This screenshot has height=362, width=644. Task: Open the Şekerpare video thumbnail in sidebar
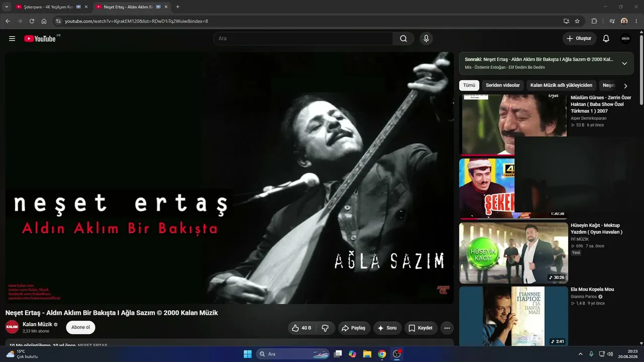(487, 189)
